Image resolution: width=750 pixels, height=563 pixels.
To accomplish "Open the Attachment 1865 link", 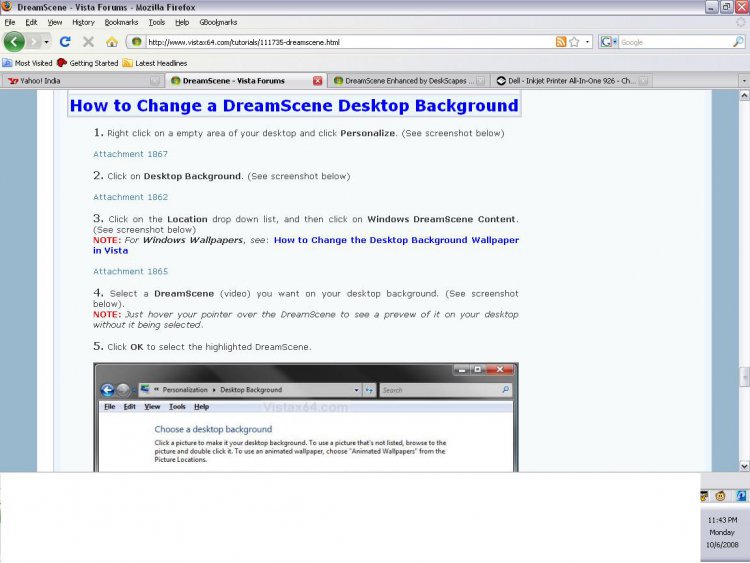I will 130,271.
